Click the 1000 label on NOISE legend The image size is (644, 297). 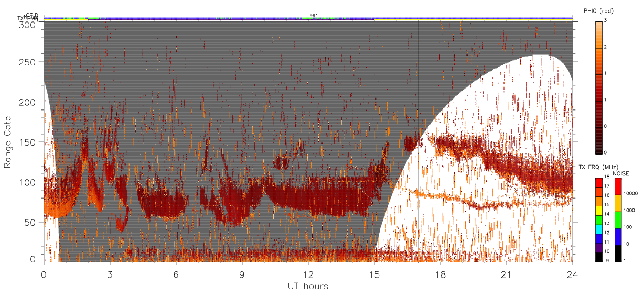click(x=629, y=210)
